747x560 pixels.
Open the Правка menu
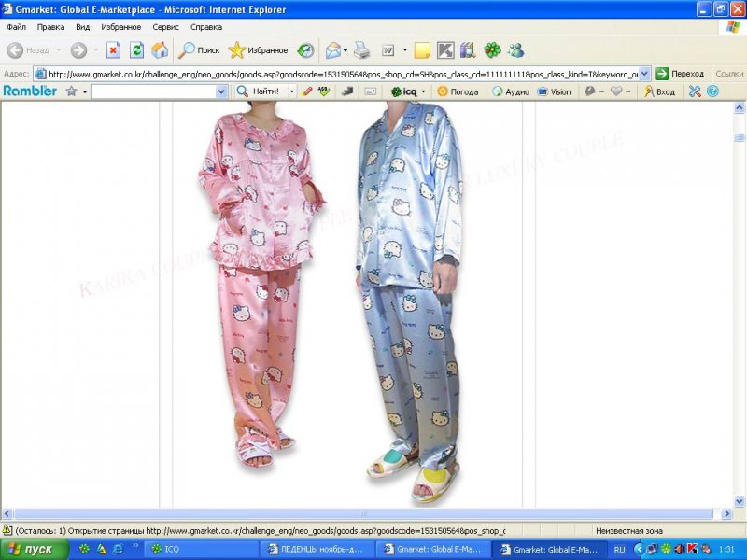tap(50, 27)
